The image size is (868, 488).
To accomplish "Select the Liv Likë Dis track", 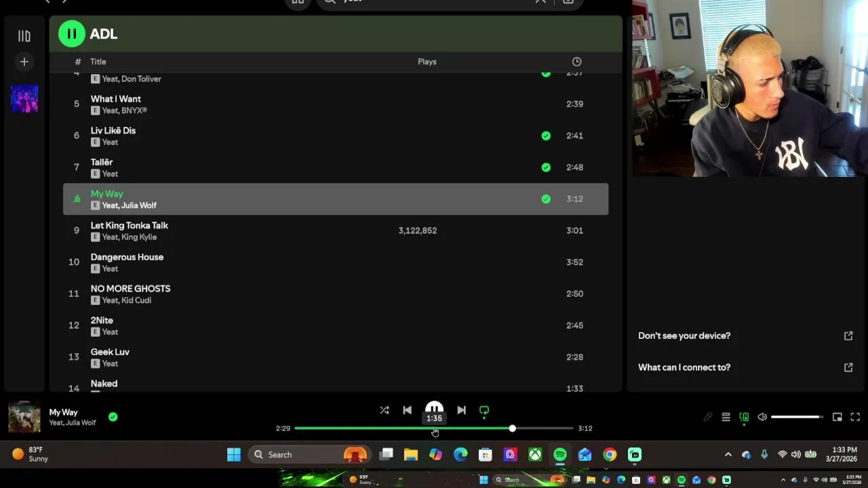I will point(113,131).
